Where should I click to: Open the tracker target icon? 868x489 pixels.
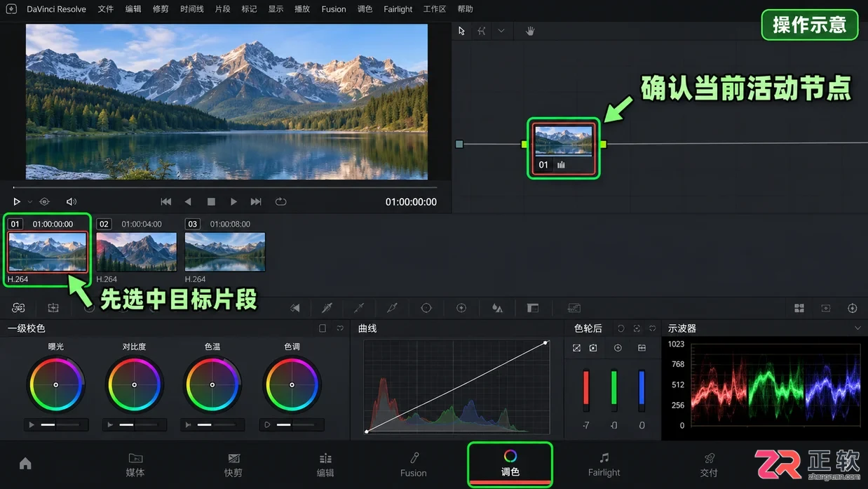461,308
